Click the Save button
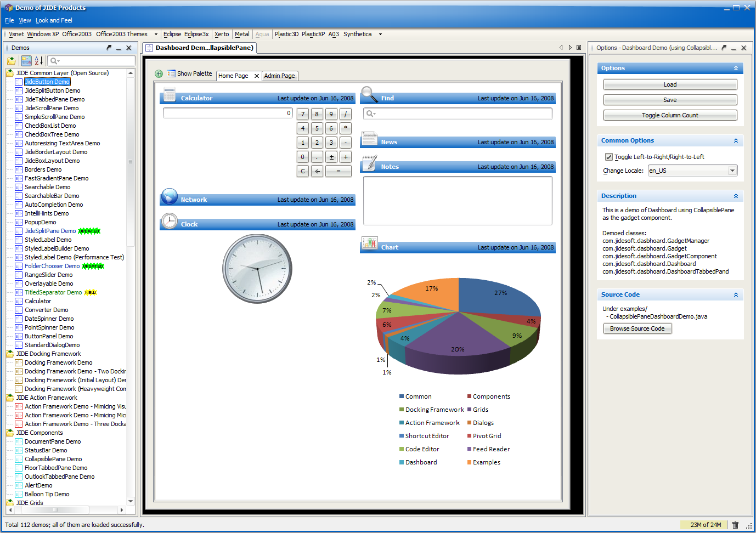The height and width of the screenshot is (533, 756). (670, 100)
